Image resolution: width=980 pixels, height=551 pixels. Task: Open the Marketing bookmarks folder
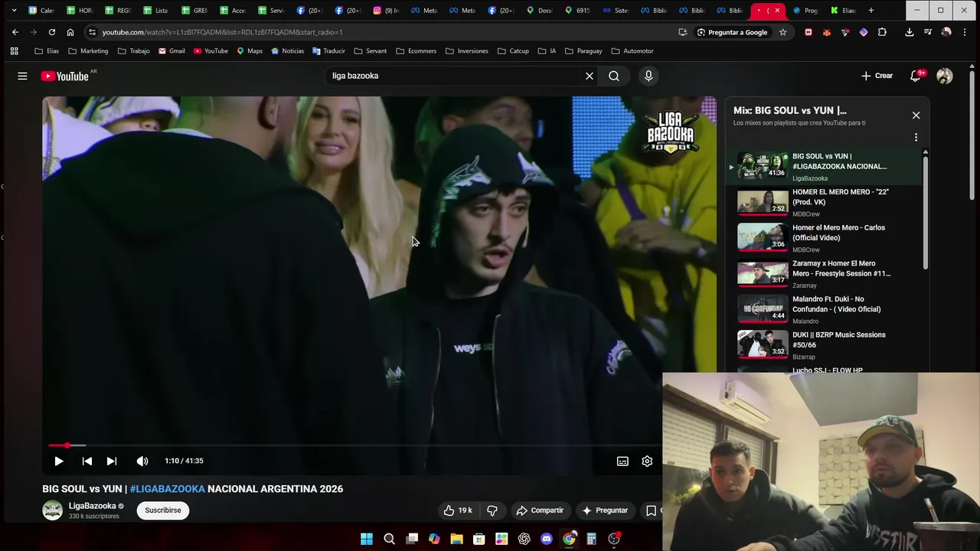pyautogui.click(x=88, y=51)
